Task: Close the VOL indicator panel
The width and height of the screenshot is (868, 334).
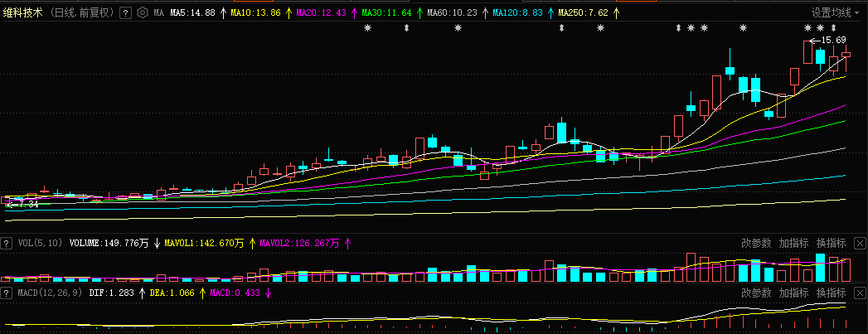Action: click(x=860, y=243)
